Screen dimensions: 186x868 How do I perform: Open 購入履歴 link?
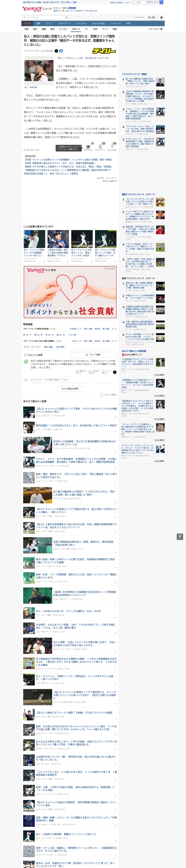152,17
